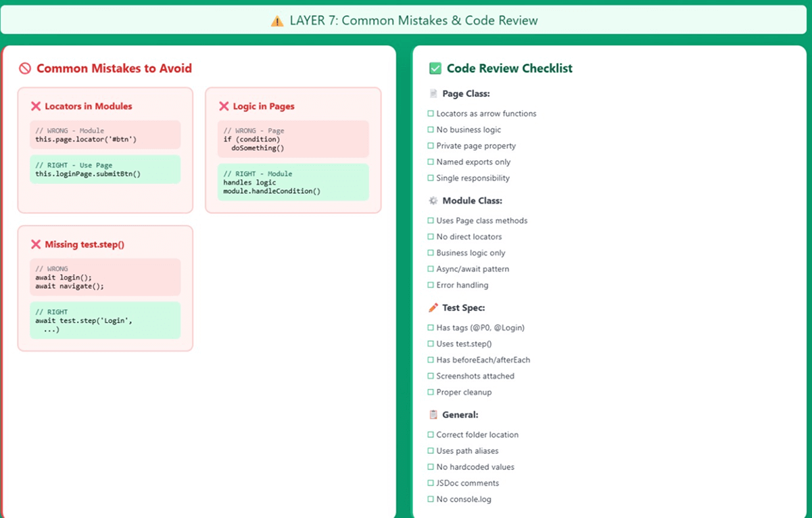Image resolution: width=812 pixels, height=518 pixels.
Task: Tick the No console.log checkbox
Action: point(431,499)
